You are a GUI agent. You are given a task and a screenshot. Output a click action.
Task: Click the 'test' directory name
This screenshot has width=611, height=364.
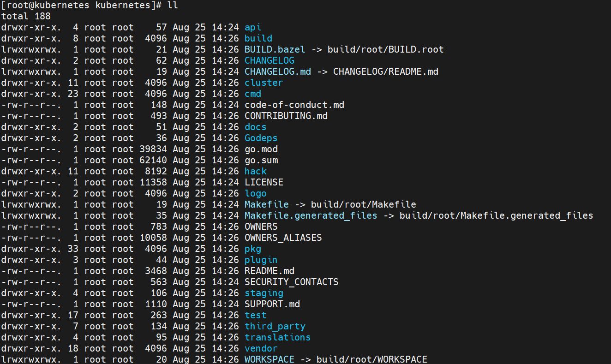tap(256, 315)
